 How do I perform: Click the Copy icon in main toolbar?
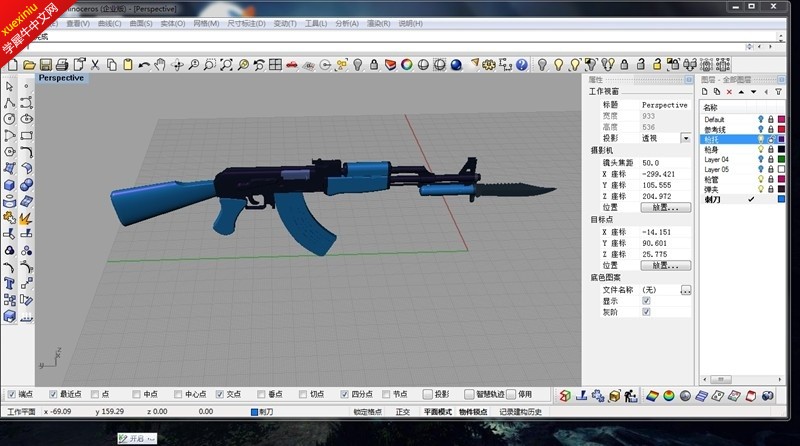pos(111,65)
